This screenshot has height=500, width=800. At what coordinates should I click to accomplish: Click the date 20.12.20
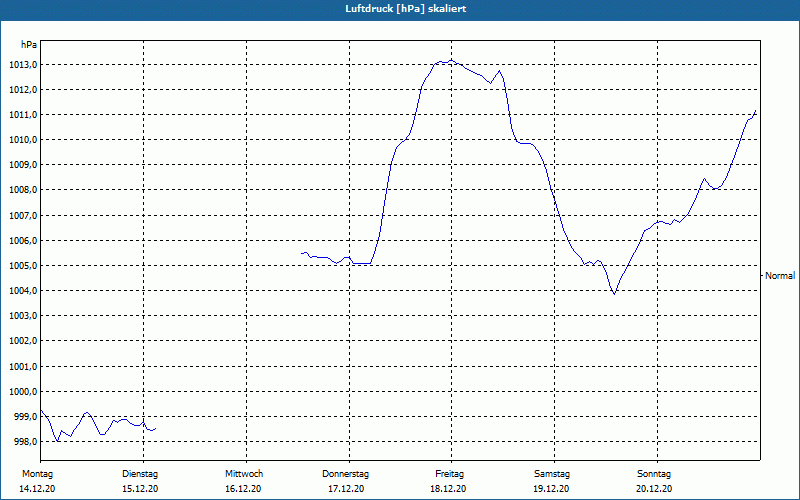654,489
